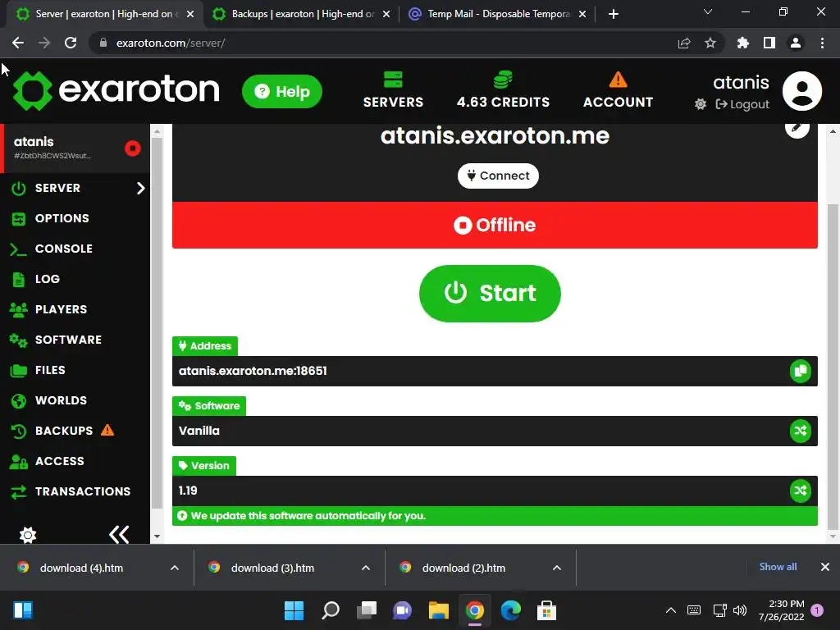840x630 pixels.
Task: Open account settings gear beside Logout
Action: tap(701, 104)
